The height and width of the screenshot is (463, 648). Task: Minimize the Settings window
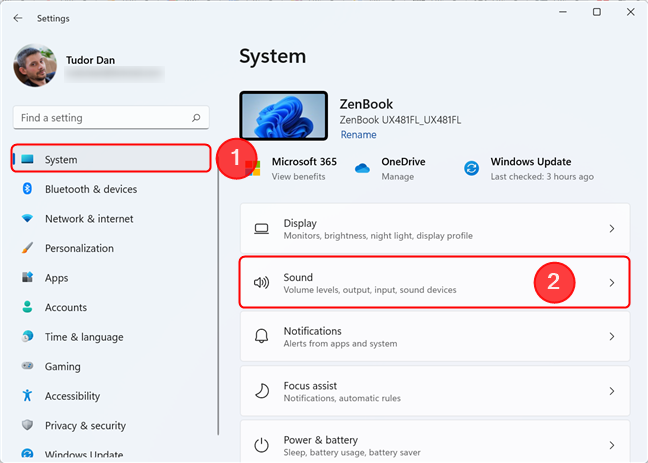[x=563, y=12]
